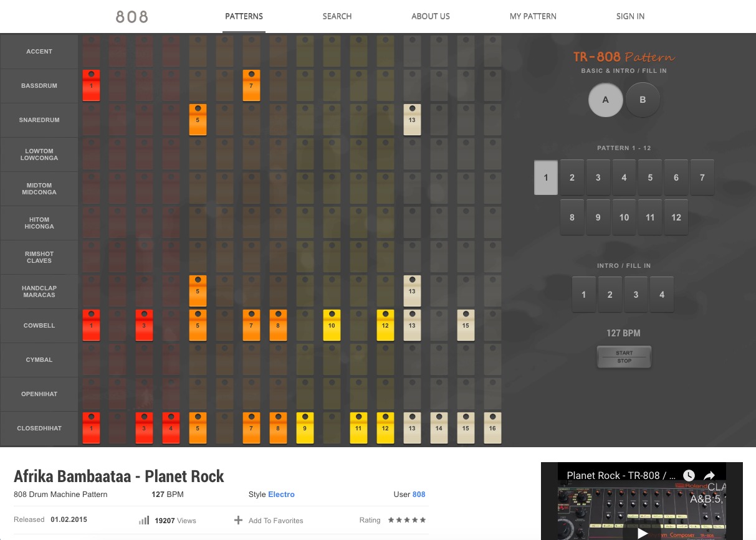Load pattern button 9
Screen dimensions: 756x540
pyautogui.click(x=598, y=217)
